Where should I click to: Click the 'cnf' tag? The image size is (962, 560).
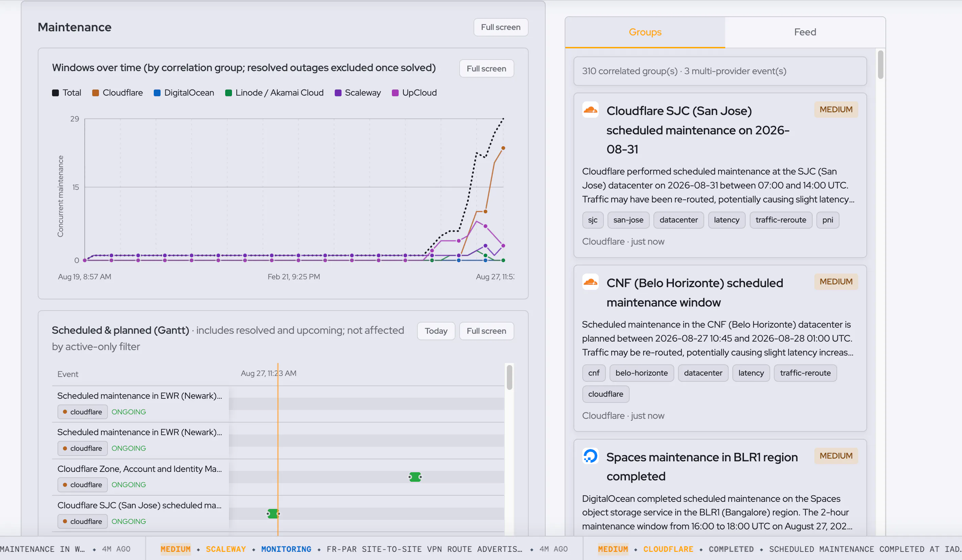point(594,373)
